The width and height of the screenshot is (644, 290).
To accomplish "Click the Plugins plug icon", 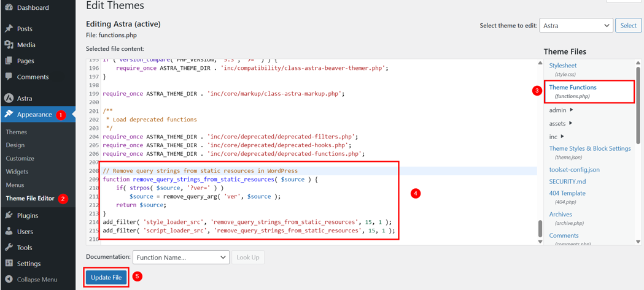I will tap(8, 215).
